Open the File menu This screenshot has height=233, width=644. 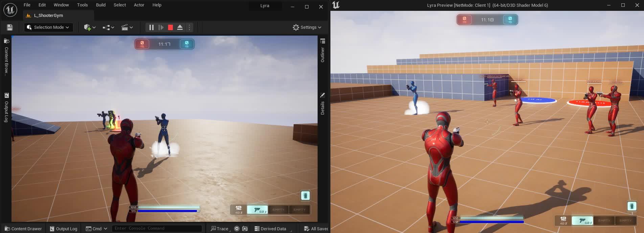coord(27,5)
